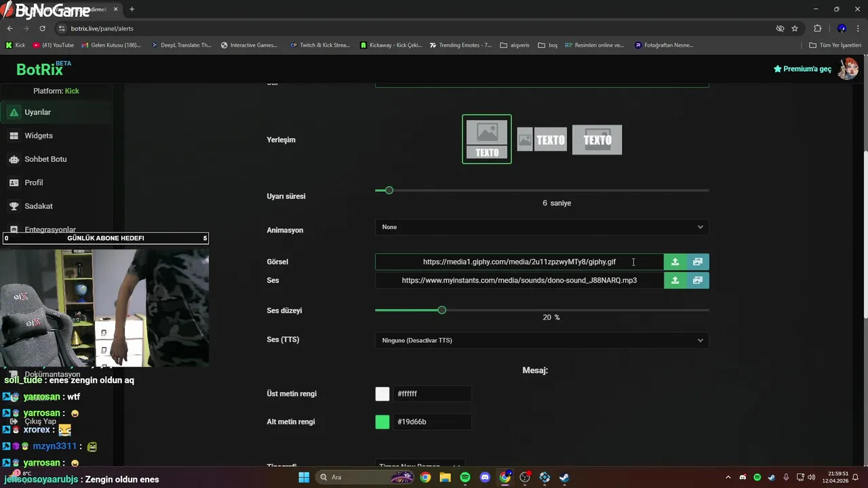Viewport: 868px width, 488px height.
Task: Show hidden system tray icons
Action: tap(728, 477)
